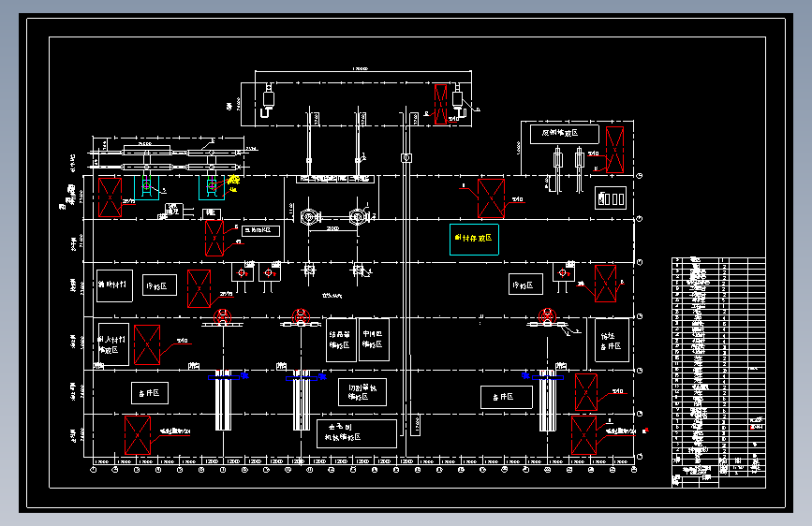Select red crossed rectangle in top-right annex
Screen dimensions: 812x526
(x=614, y=150)
